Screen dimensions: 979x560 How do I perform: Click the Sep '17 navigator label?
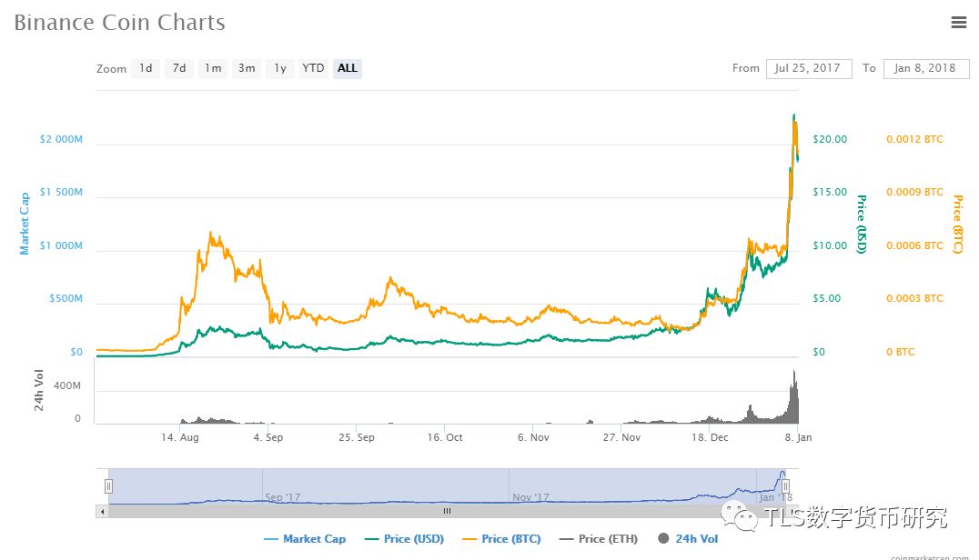pyautogui.click(x=283, y=497)
